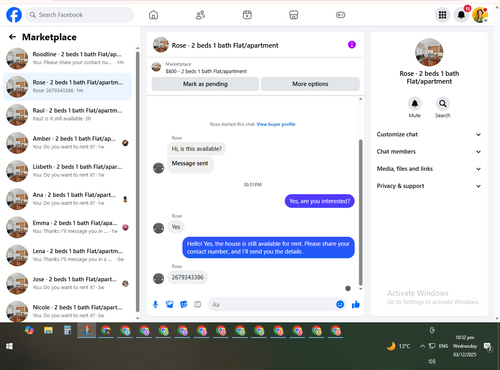Send a thumbs up like
The height and width of the screenshot is (370, 500).
point(356,304)
